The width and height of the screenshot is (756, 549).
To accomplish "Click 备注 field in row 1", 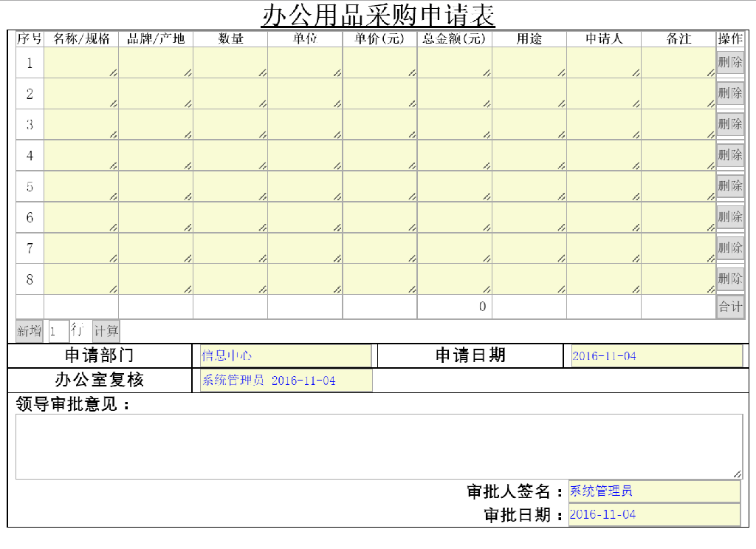I will [679, 62].
